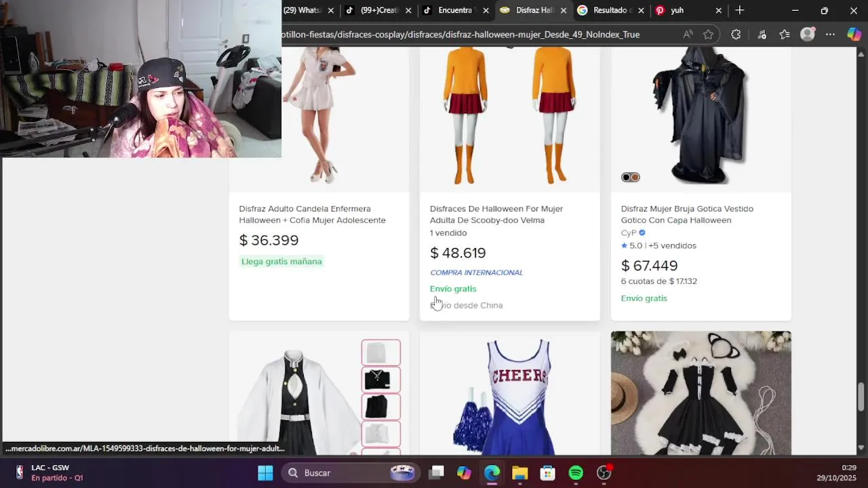Launch Copilot from the taskbar
This screenshot has width=868, height=488.
[x=464, y=472]
